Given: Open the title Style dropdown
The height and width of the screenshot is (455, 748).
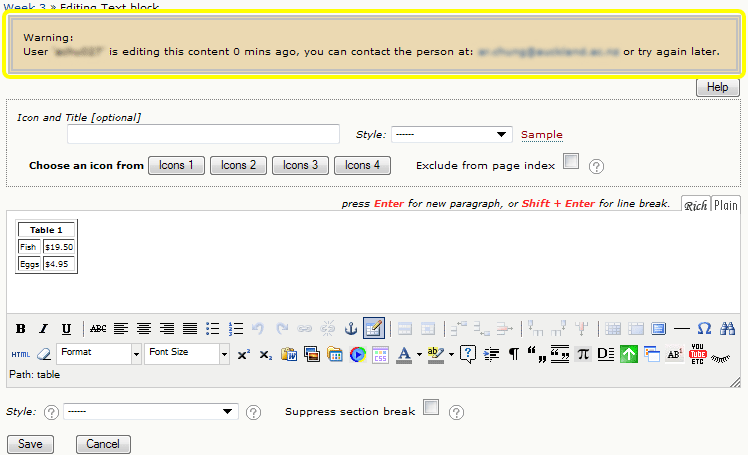Looking at the screenshot, I should [x=452, y=134].
